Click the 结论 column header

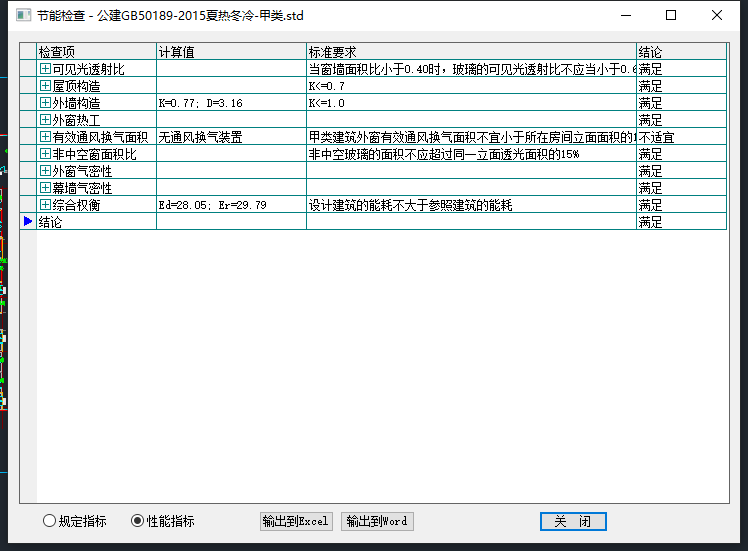coord(680,51)
